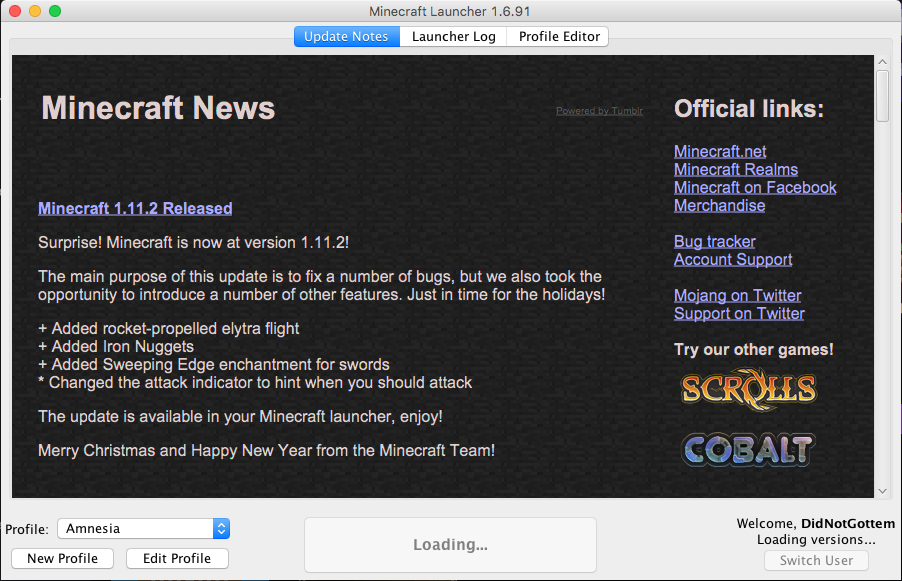Go to the Merchandise link
This screenshot has width=902, height=581.
point(719,205)
